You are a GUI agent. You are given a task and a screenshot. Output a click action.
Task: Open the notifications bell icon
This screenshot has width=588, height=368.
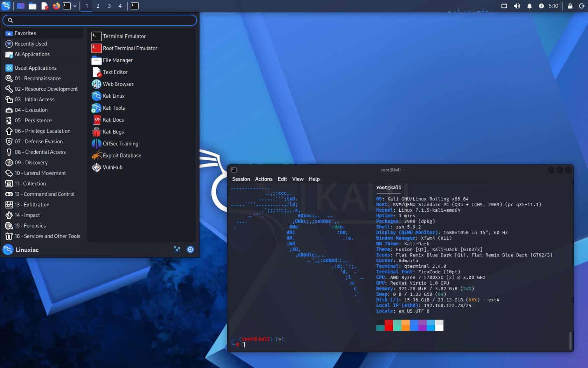pos(529,6)
